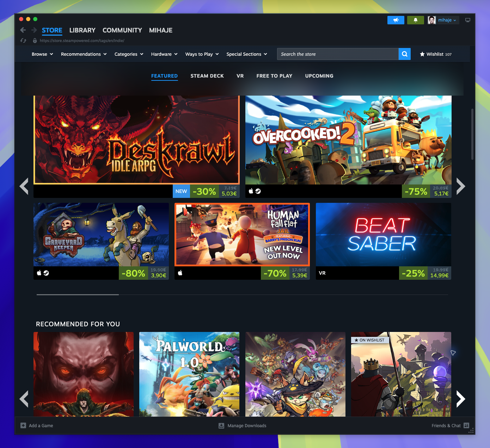Expand the Special Sections dropdown

pos(247,54)
